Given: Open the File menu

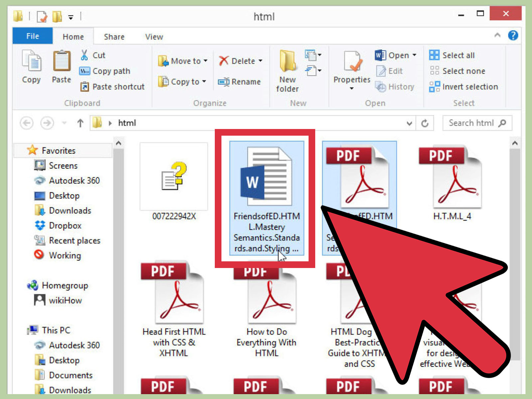Looking at the screenshot, I should click(x=32, y=36).
